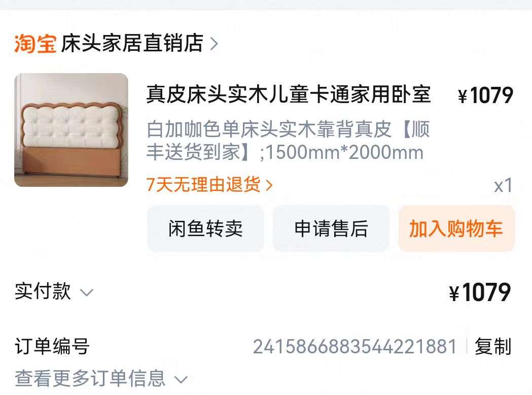This screenshot has width=532, height=395.
Task: Copy the order number with 复制
Action: (493, 346)
